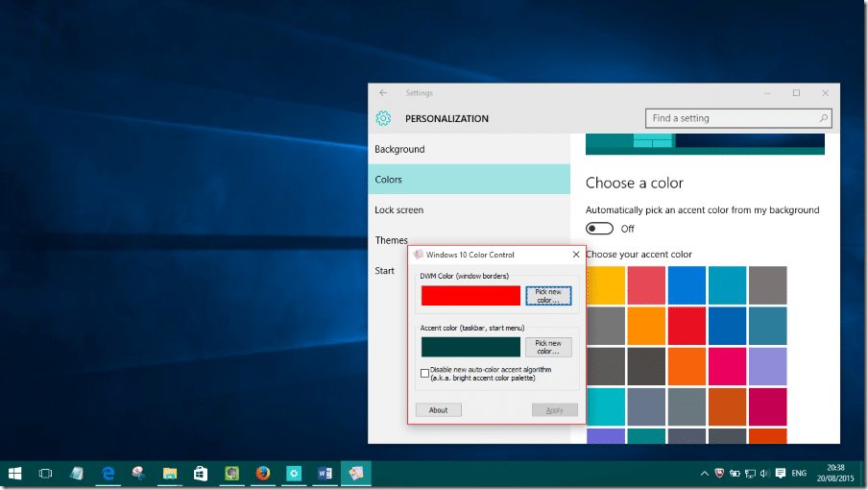Choose the yellow-gold accent color swatch
The width and height of the screenshot is (868, 490).
click(606, 285)
